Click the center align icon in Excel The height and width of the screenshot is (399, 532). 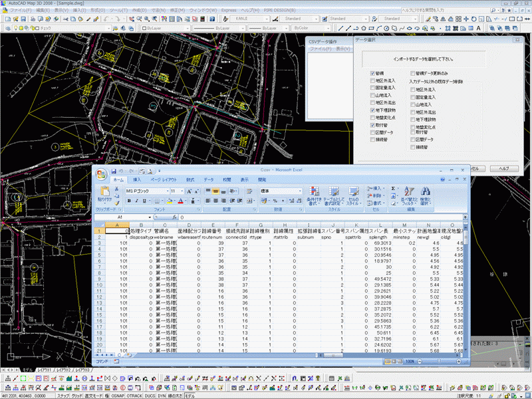point(216,201)
